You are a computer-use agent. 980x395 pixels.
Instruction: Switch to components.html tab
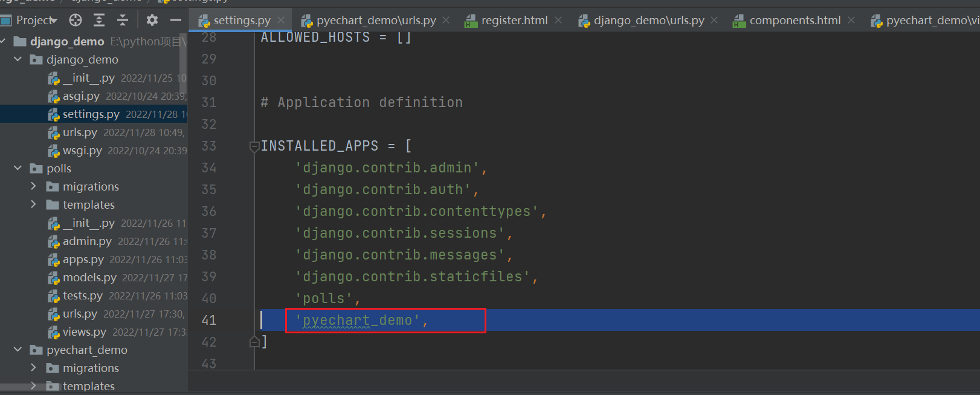pos(795,20)
